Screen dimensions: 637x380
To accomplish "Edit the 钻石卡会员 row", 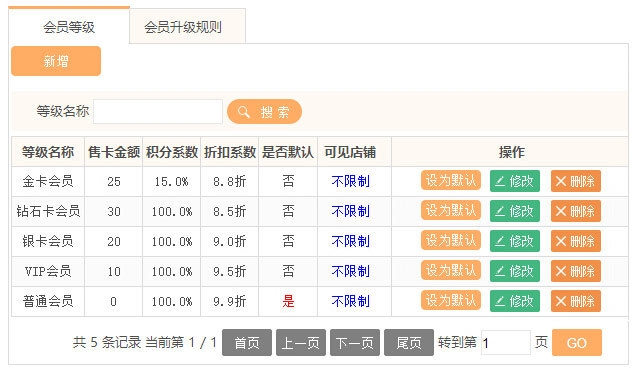I will coord(515,211).
